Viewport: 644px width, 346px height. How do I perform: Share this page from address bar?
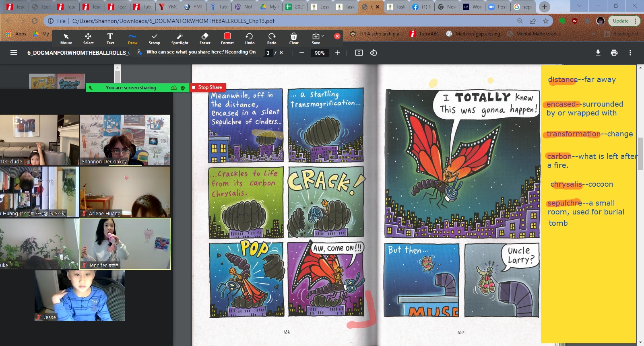coord(533,21)
